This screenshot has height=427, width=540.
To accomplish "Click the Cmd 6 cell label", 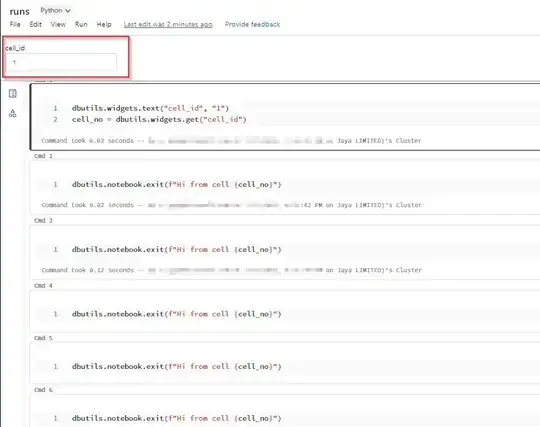I will 43,390.
